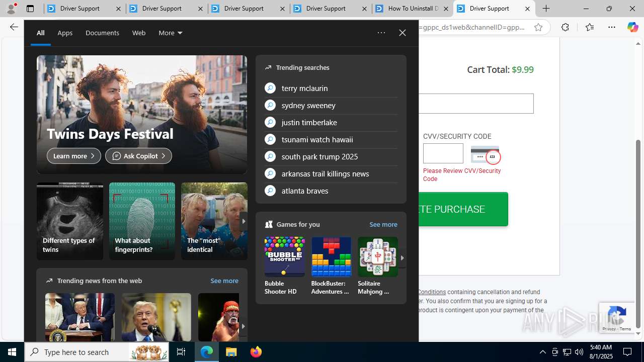Click Ask Copilot button
644x362 pixels.
[138, 156]
